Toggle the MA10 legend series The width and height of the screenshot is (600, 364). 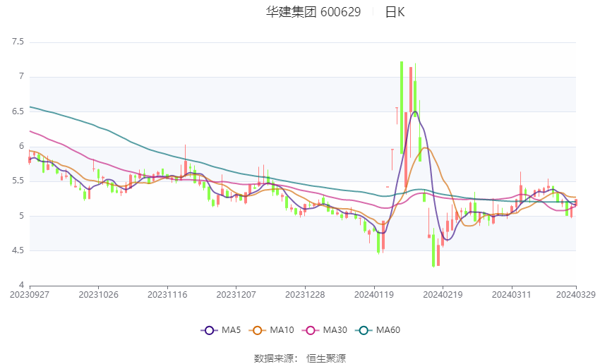(271, 330)
